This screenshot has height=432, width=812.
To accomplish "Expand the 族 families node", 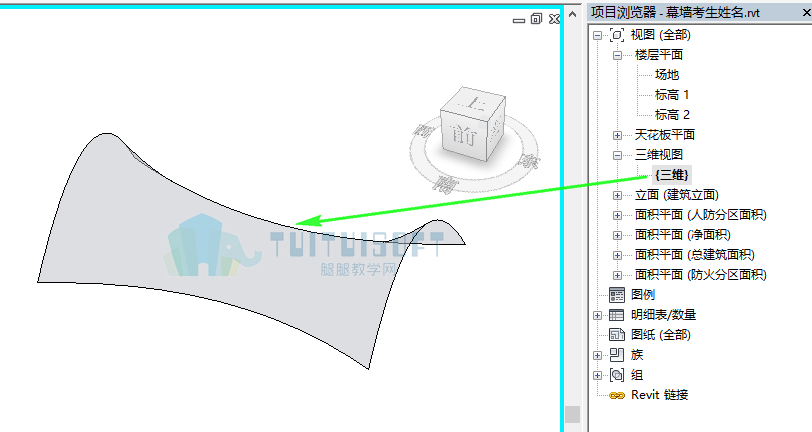I will [x=598, y=355].
